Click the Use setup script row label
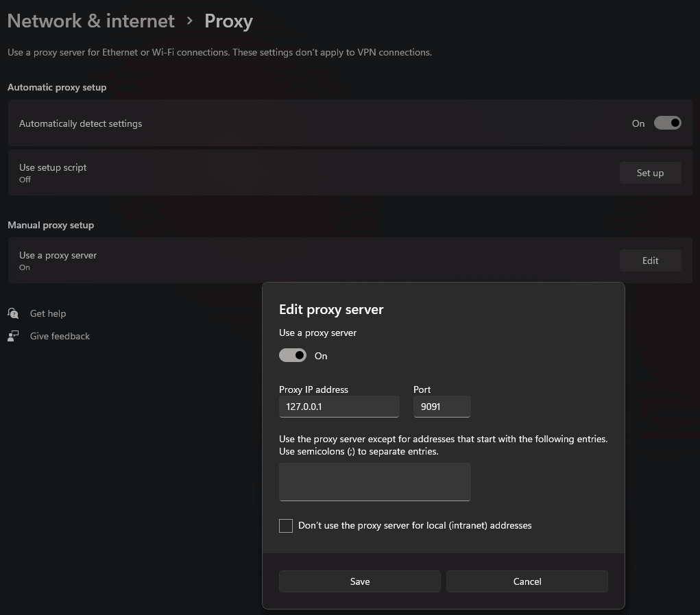Viewport: 700px width, 615px height. pos(53,168)
